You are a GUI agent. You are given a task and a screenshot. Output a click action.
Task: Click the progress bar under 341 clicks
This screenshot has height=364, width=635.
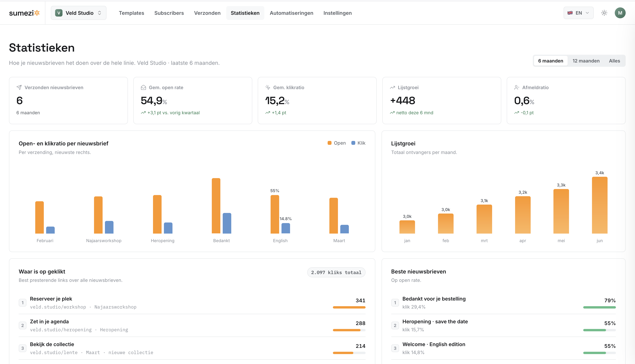(349, 307)
